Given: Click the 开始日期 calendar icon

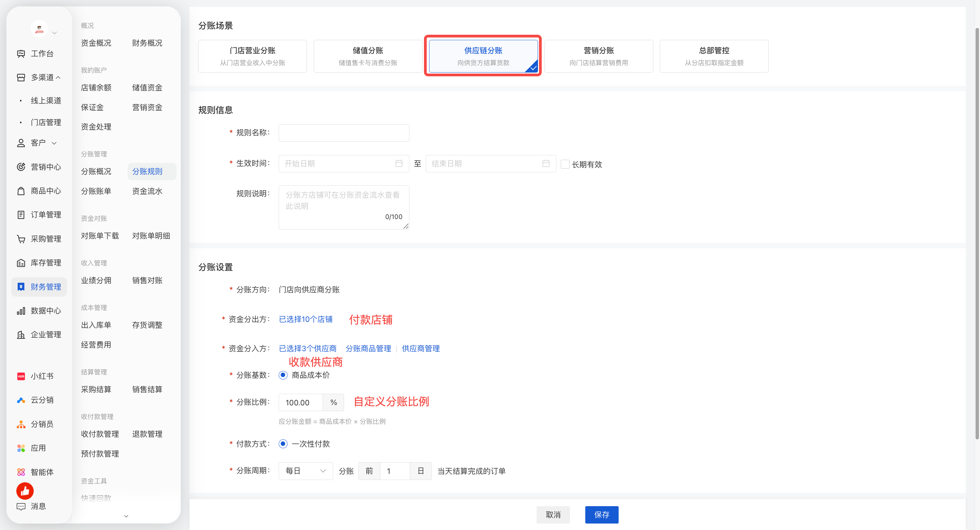Looking at the screenshot, I should pyautogui.click(x=399, y=163).
